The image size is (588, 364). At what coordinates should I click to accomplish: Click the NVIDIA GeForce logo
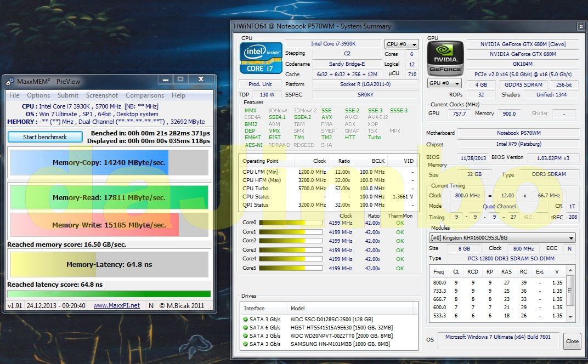[x=445, y=58]
